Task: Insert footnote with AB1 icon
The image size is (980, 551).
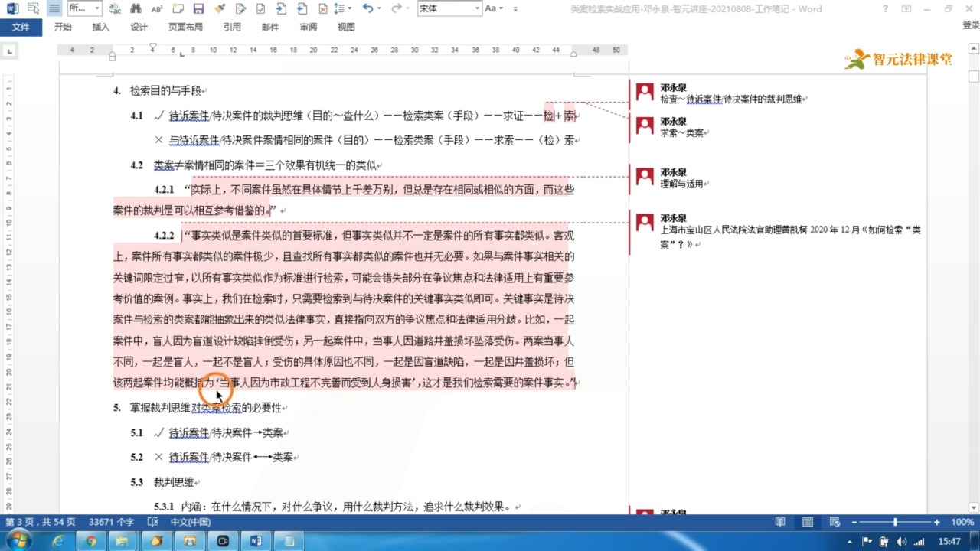Action: (157, 8)
